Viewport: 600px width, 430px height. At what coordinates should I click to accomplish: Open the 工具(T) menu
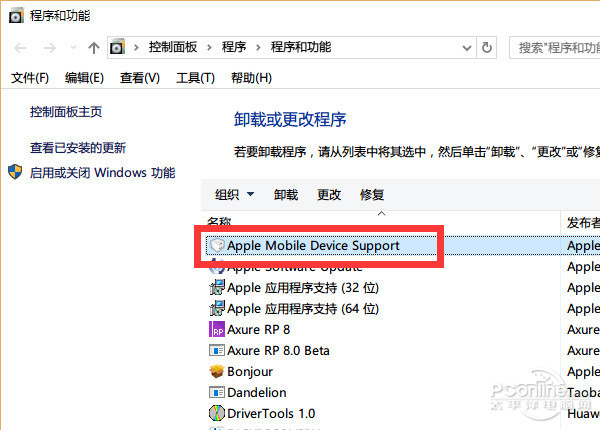pos(195,78)
